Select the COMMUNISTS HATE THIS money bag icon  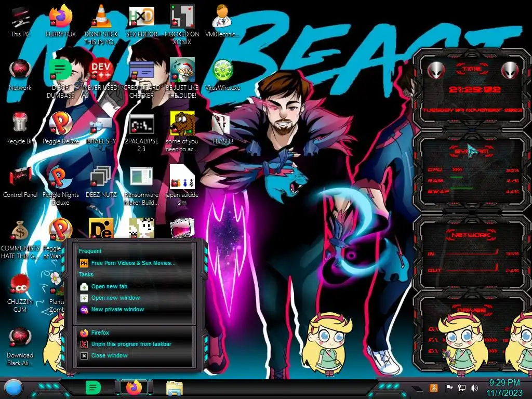[20, 239]
